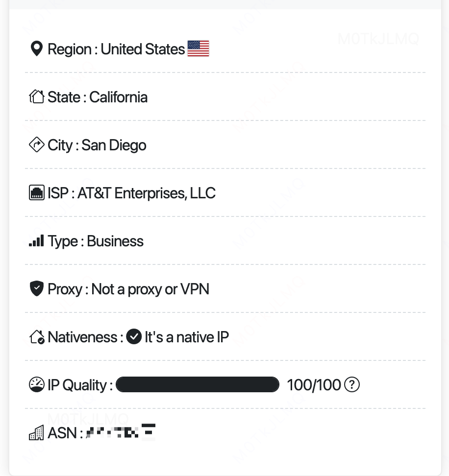Click the United States flag icon
449x476 pixels.
pyautogui.click(x=198, y=48)
